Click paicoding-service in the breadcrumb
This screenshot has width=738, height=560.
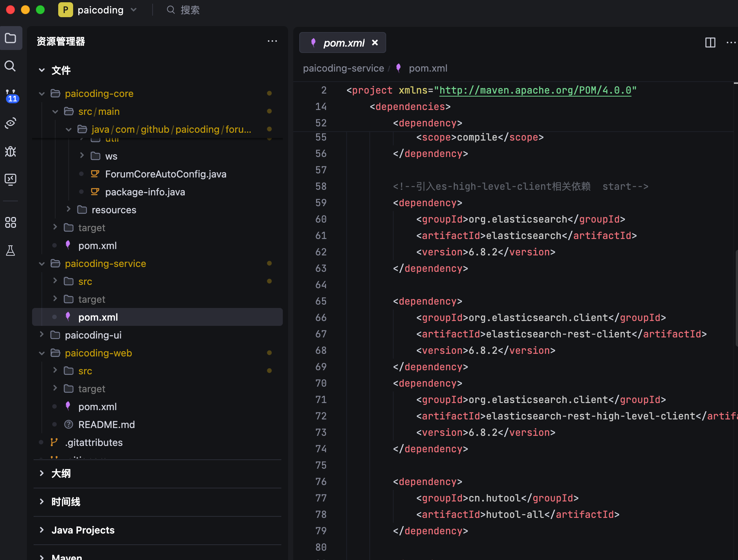point(343,68)
